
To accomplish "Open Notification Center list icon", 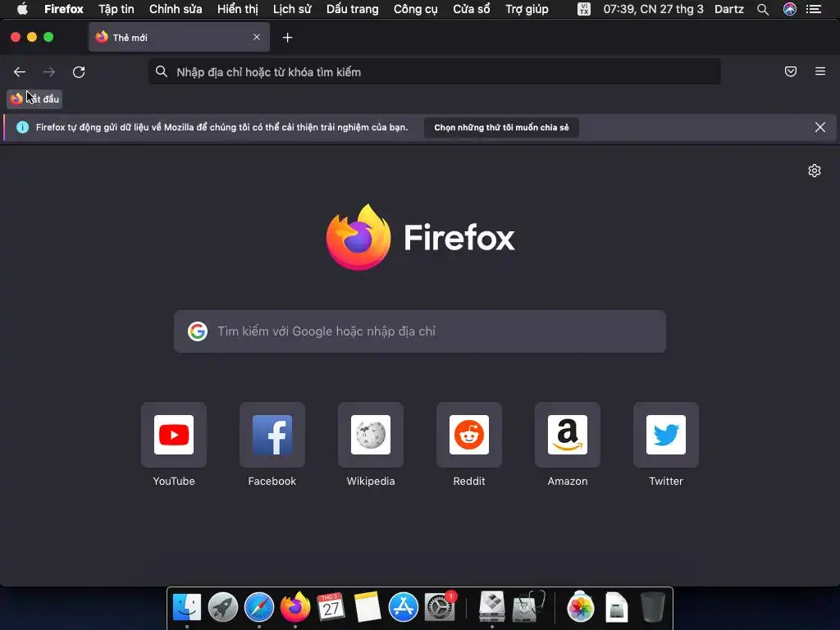I will [814, 9].
